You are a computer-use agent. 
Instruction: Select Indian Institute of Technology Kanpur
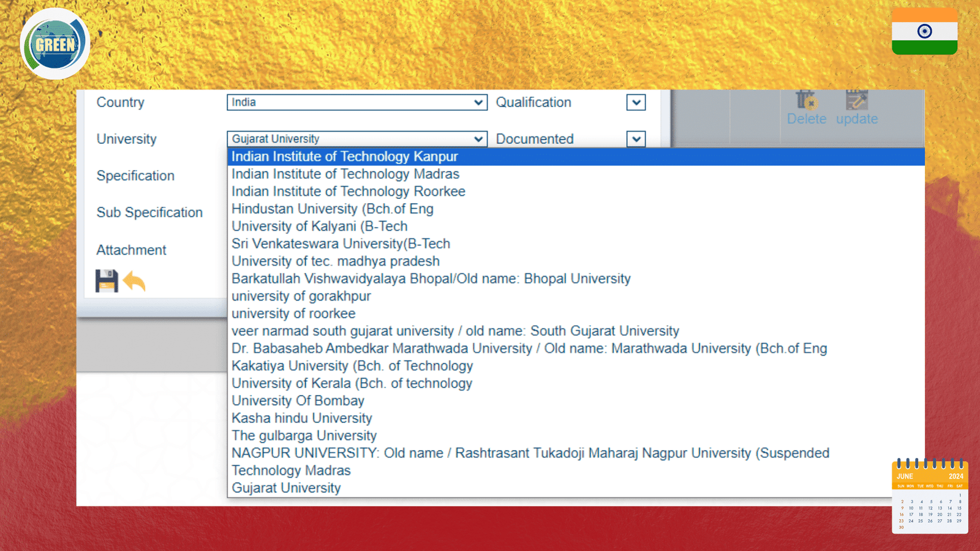345,157
